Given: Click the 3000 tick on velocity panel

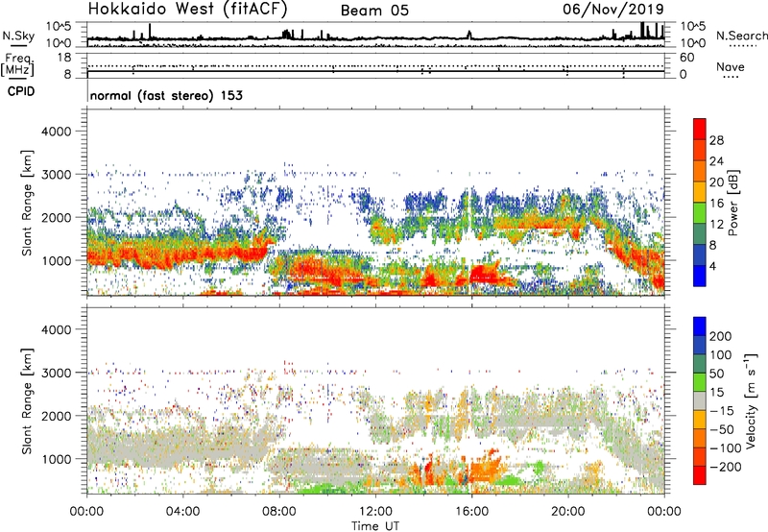Looking at the screenshot, I should (56, 373).
